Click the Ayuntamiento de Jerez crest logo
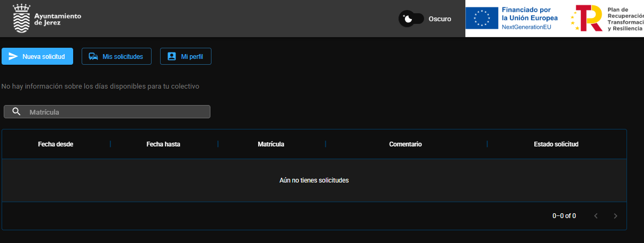This screenshot has height=243, width=644. pos(21,19)
